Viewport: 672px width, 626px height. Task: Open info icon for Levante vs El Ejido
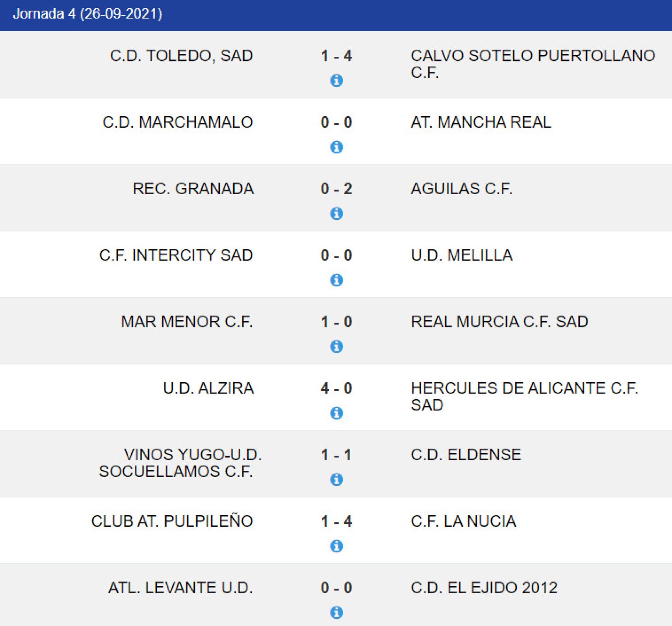336,613
